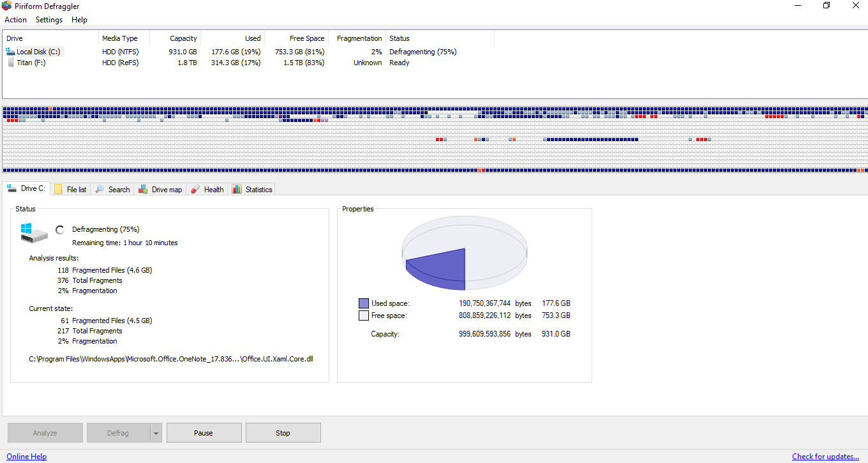Click the Drive C: tab icon
Viewport: 868px width, 463px height.
tap(11, 188)
